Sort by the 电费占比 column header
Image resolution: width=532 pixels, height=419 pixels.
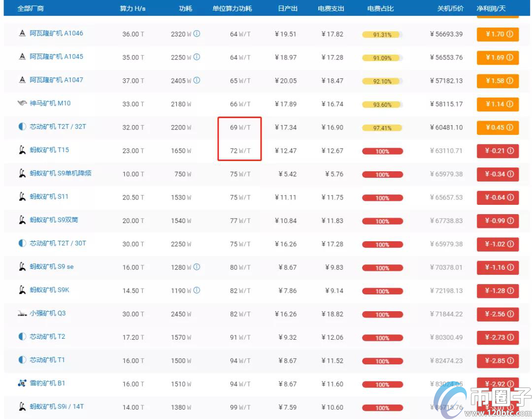point(380,8)
